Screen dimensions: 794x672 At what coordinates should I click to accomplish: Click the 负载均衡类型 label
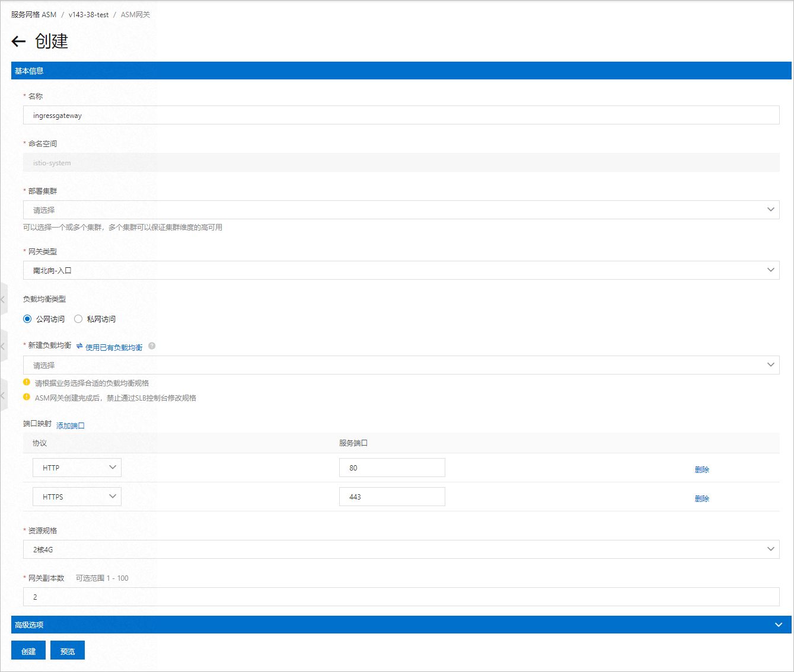point(44,299)
